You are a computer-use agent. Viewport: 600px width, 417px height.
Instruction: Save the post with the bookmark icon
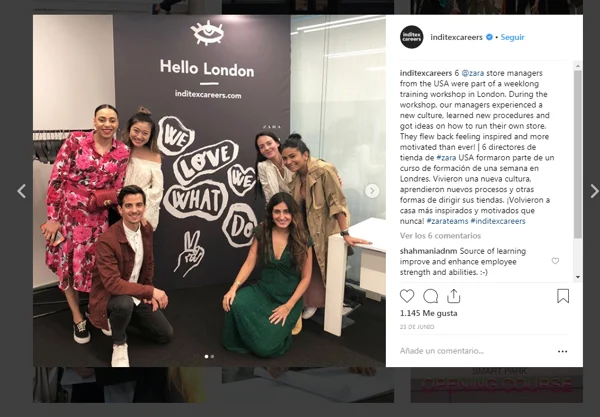[x=563, y=296]
